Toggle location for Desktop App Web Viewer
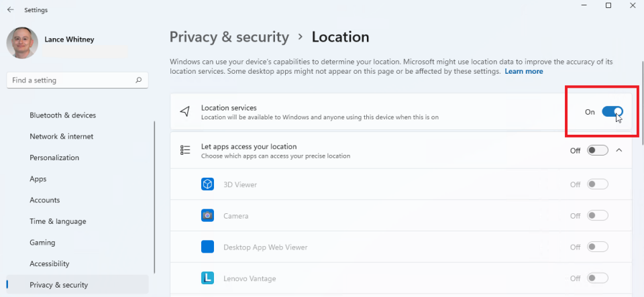The image size is (644, 297). click(x=598, y=247)
